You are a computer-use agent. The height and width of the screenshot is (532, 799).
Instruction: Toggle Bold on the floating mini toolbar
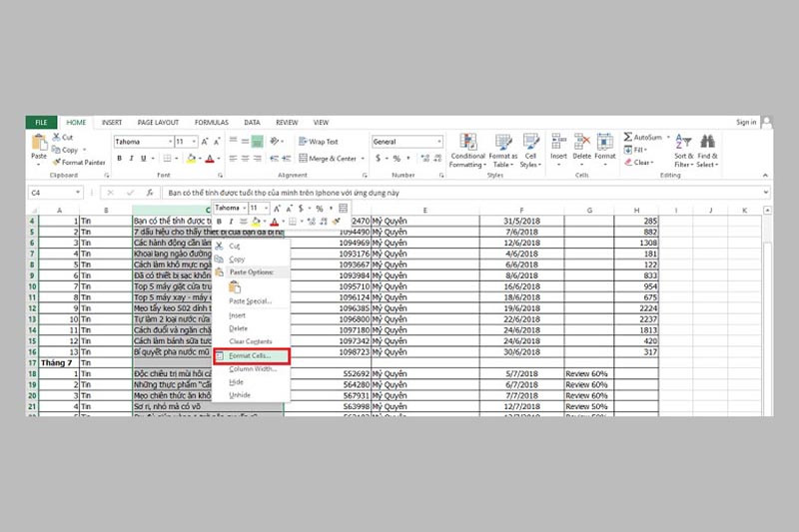pos(219,222)
